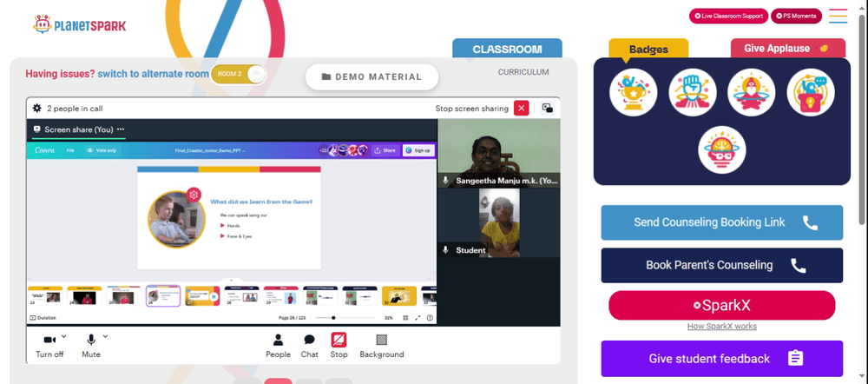
Task: Stop screen sharing from bottom toolbar
Action: (339, 346)
